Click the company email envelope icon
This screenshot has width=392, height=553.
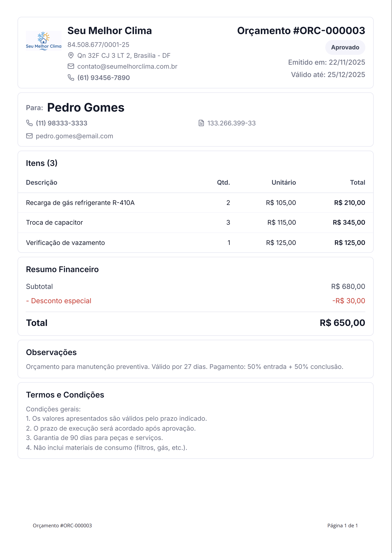[x=71, y=66]
